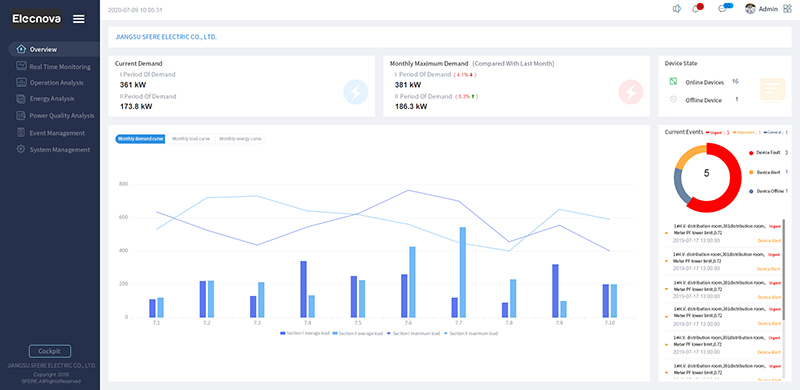The image size is (800, 390).
Task: Switch to Monthly energy curve tab
Action: point(240,139)
